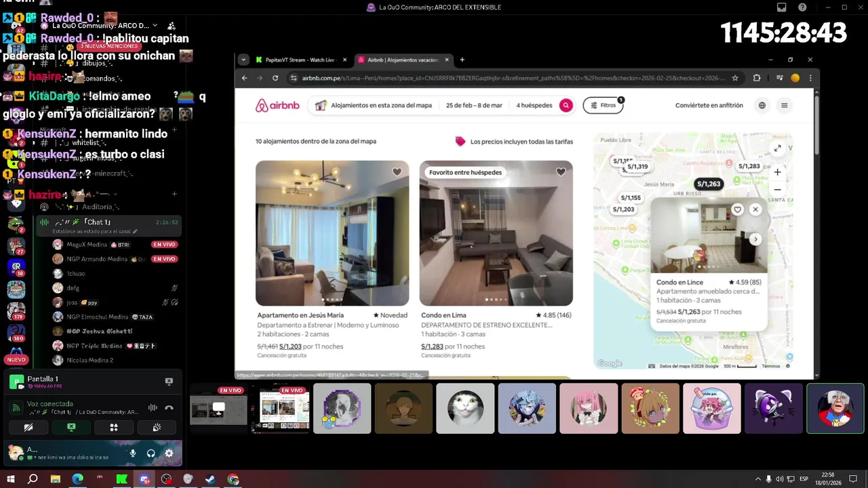Open Discord user settings gear

pos(169,453)
